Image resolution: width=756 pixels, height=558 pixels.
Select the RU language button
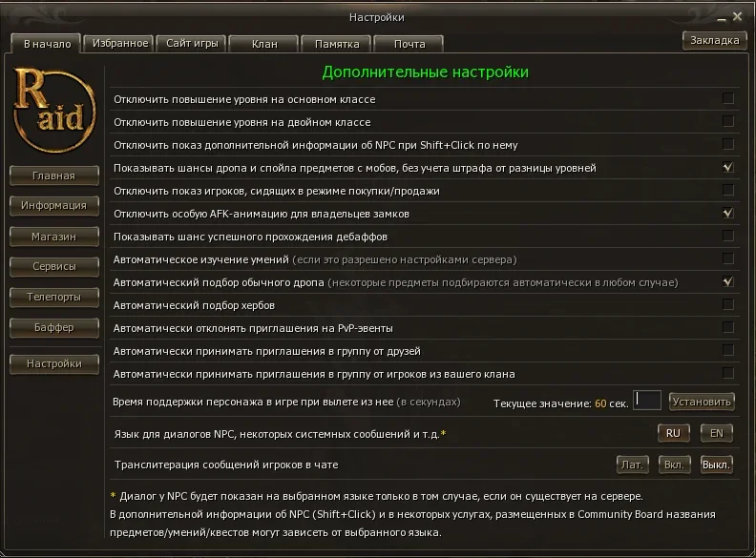tap(673, 433)
